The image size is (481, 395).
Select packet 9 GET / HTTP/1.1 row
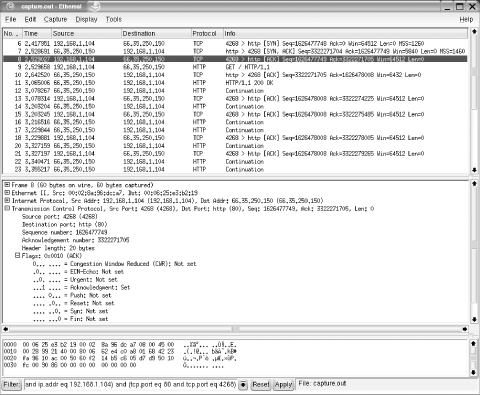[235, 67]
